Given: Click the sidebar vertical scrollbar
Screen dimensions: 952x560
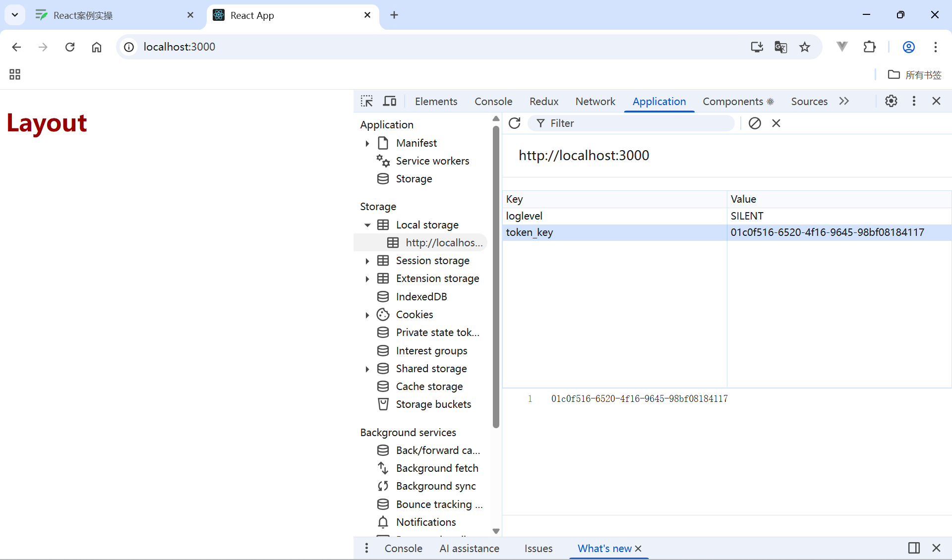Looking at the screenshot, I should (496, 278).
